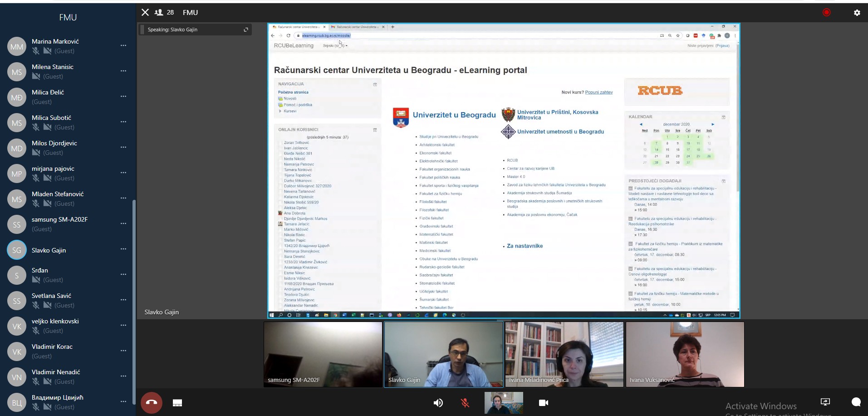868x416 pixels.
Task: Click the RCUB logo image
Action: (660, 90)
